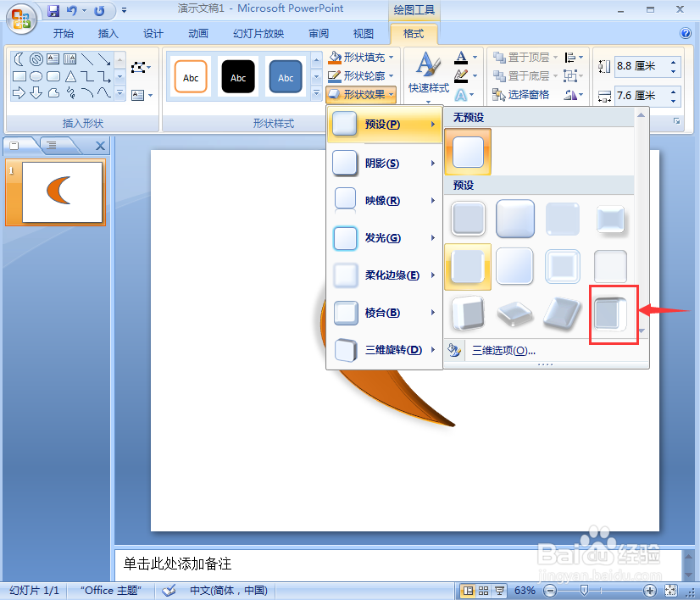Viewport: 700px width, 600px height.
Task: Select the oval shape in gallery
Action: click(x=36, y=76)
